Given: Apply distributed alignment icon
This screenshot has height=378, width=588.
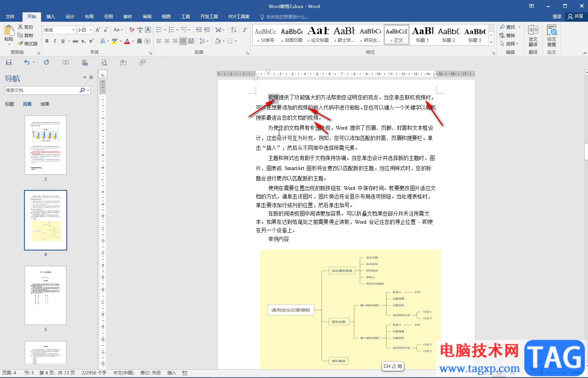Looking at the screenshot, I should 191,41.
